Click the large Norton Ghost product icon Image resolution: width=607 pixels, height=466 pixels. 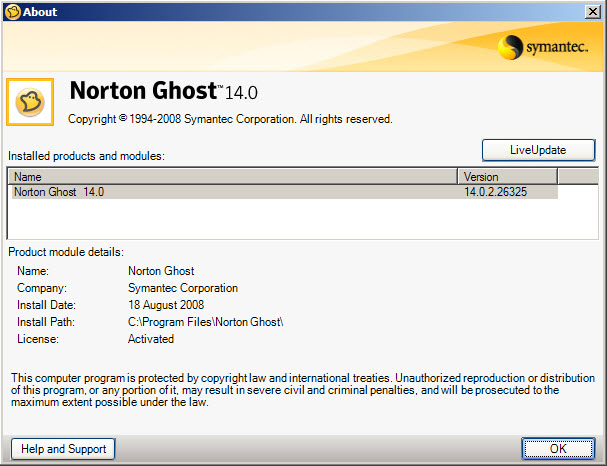tap(30, 102)
